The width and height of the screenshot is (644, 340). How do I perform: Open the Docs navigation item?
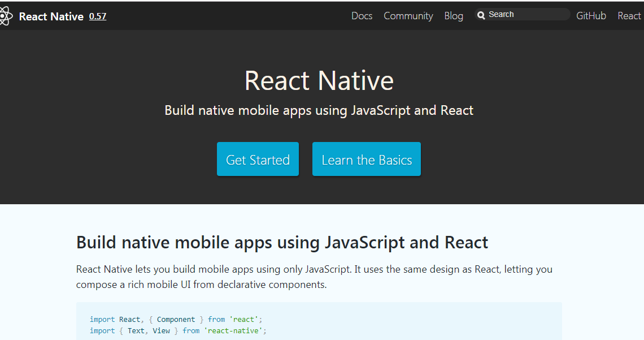[362, 16]
